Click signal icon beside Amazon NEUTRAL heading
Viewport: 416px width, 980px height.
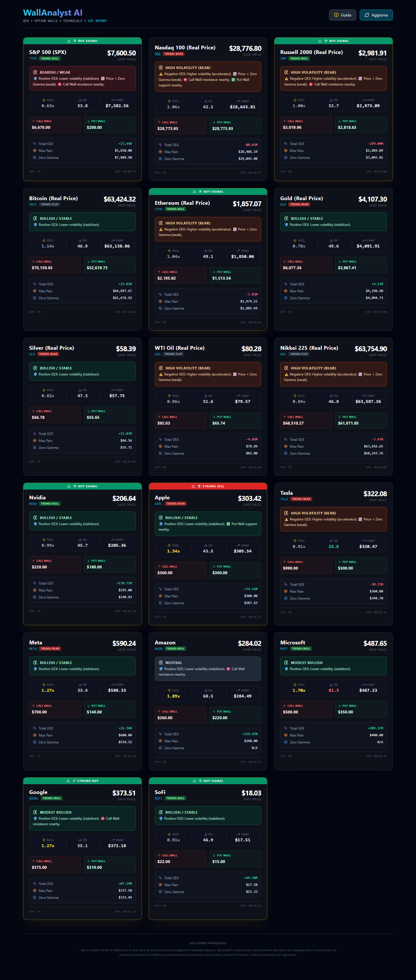161,663
